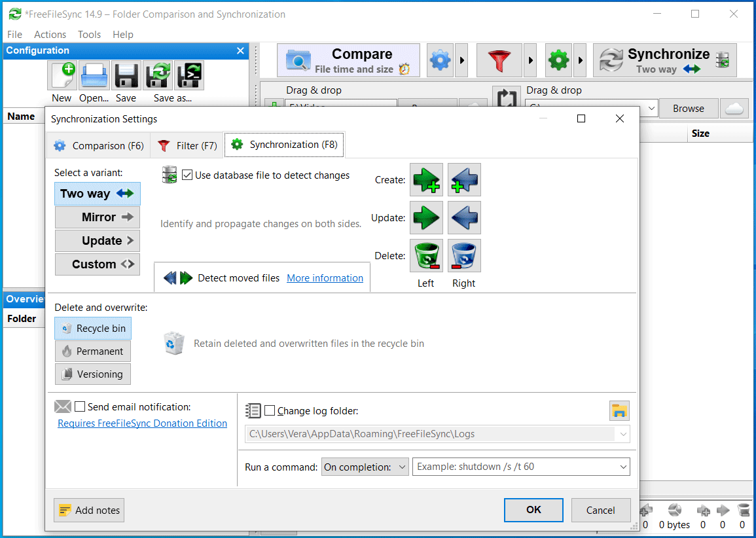Screen dimensions: 756x538
Task: Open right folder path dropdown
Action: (x=651, y=109)
